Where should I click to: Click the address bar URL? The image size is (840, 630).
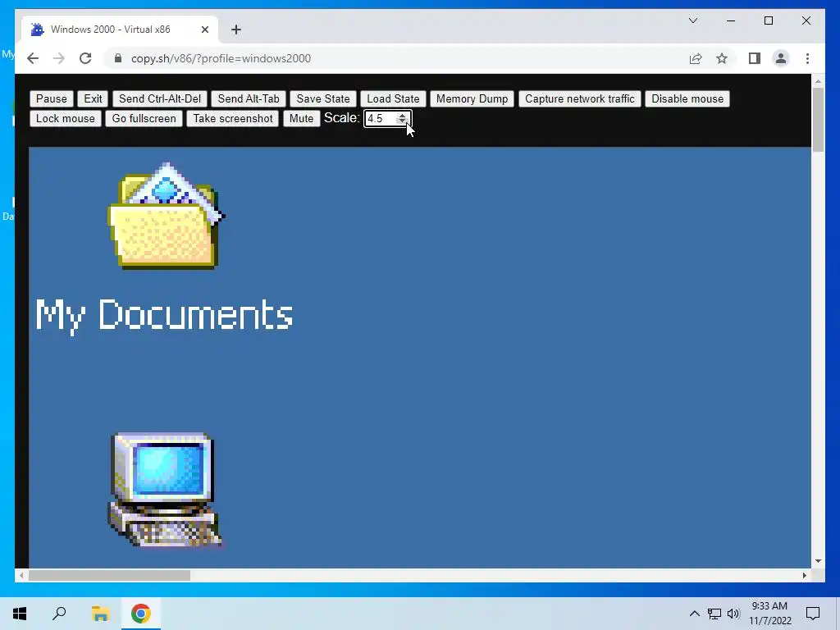tap(221, 58)
